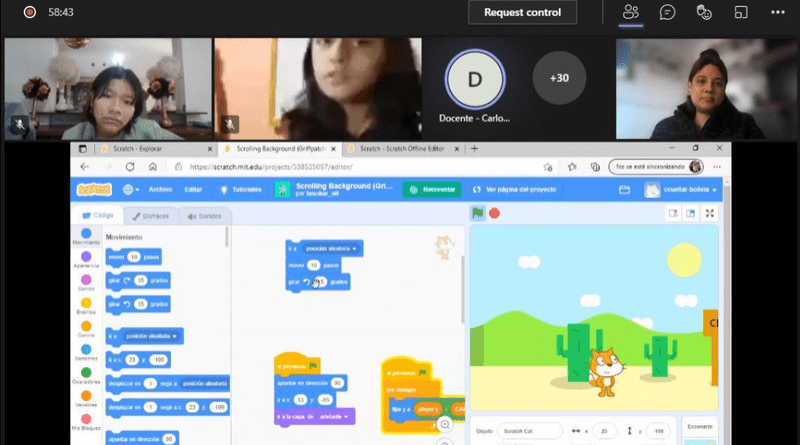This screenshot has width=800, height=445.
Task: Click the Reinventar button
Action: (432, 189)
